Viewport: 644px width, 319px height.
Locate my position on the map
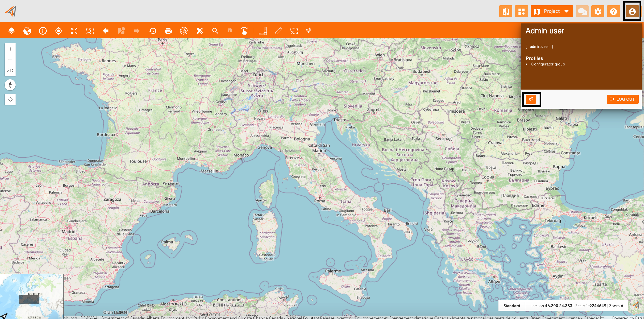pos(10,99)
